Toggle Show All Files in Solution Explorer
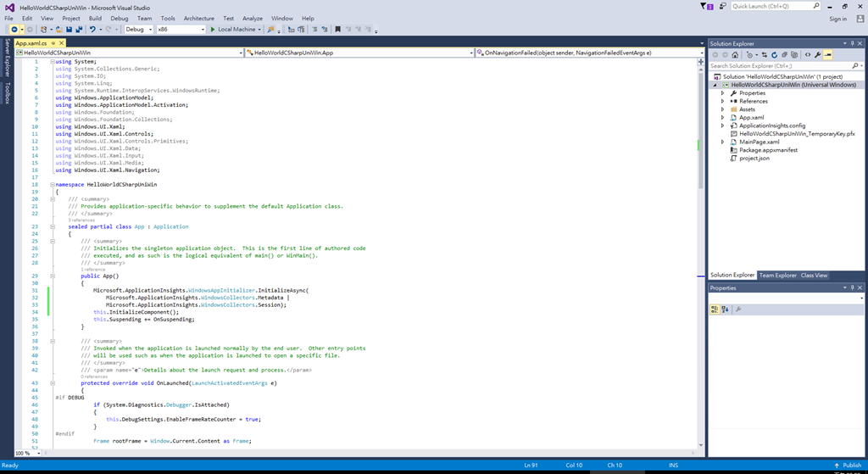 [x=794, y=55]
